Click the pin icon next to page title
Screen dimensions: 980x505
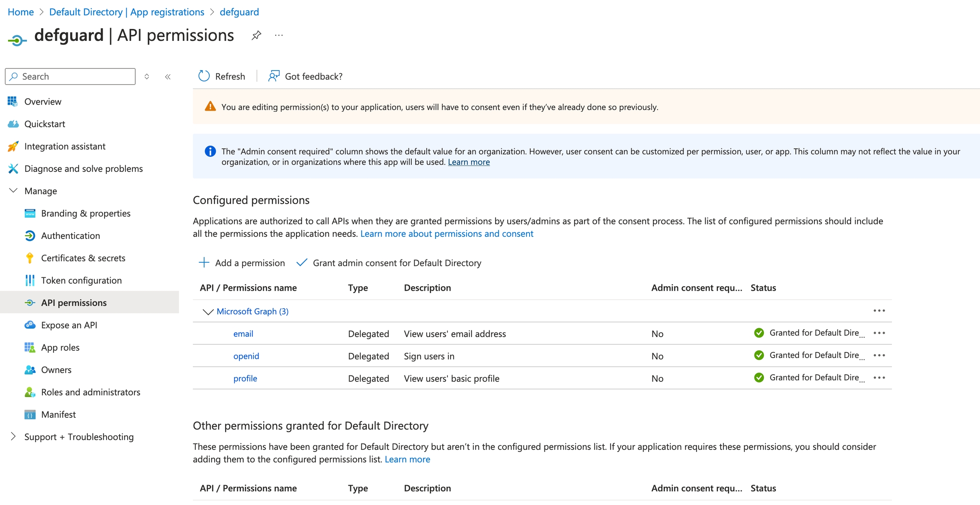click(256, 35)
